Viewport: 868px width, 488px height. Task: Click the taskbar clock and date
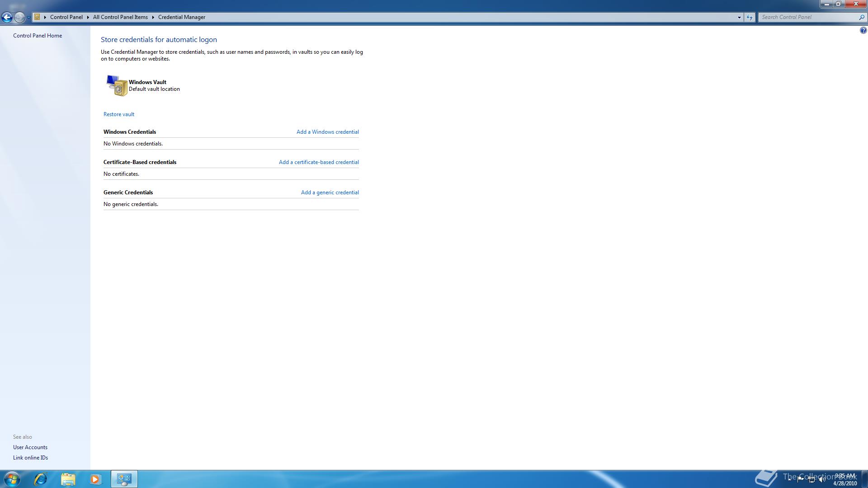(845, 479)
